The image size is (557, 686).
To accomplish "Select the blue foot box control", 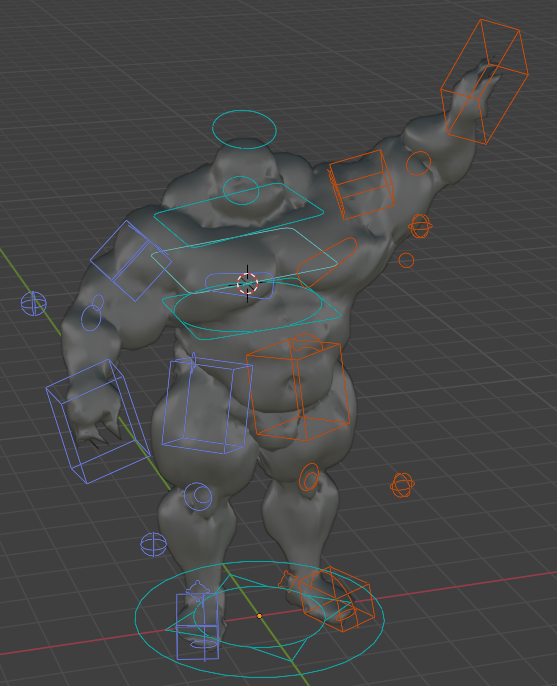I will (197, 626).
